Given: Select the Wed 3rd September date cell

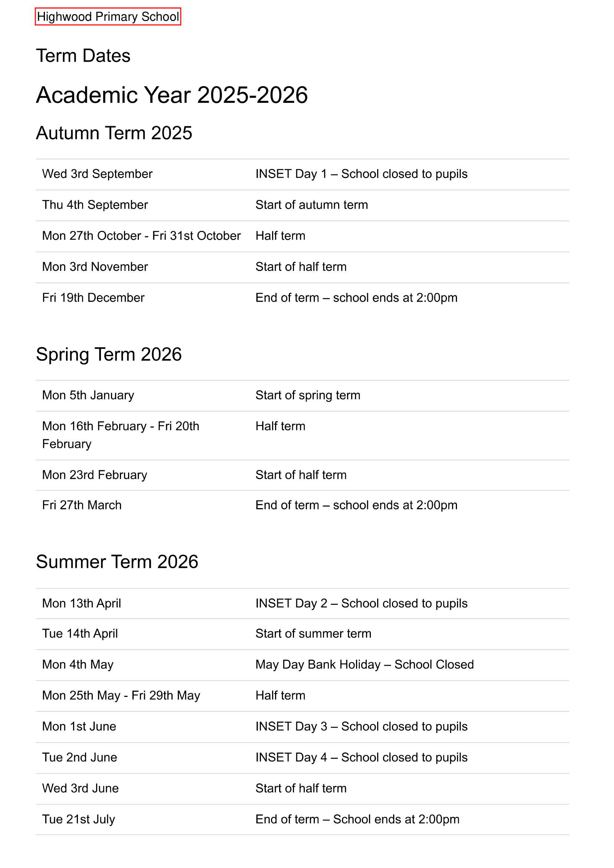Looking at the screenshot, I should coord(97,174).
